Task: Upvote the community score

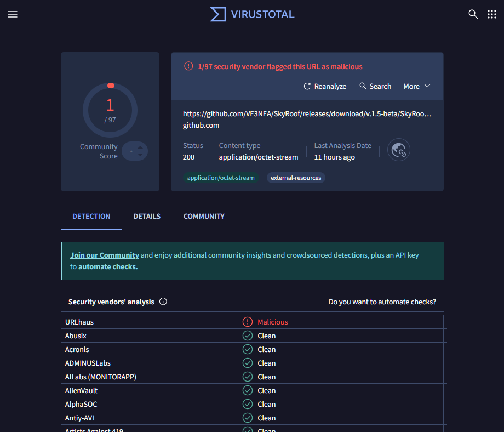Action: 140,147
